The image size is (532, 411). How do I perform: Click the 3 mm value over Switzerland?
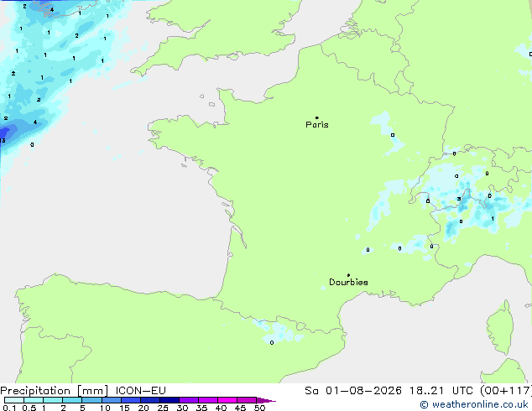(459, 199)
